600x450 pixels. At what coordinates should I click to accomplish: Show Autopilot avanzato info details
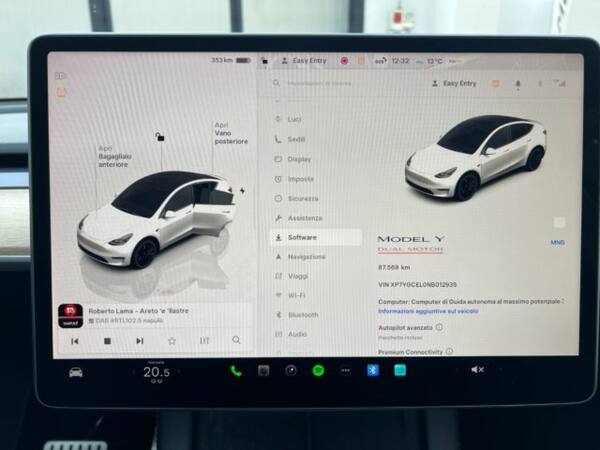(439, 327)
